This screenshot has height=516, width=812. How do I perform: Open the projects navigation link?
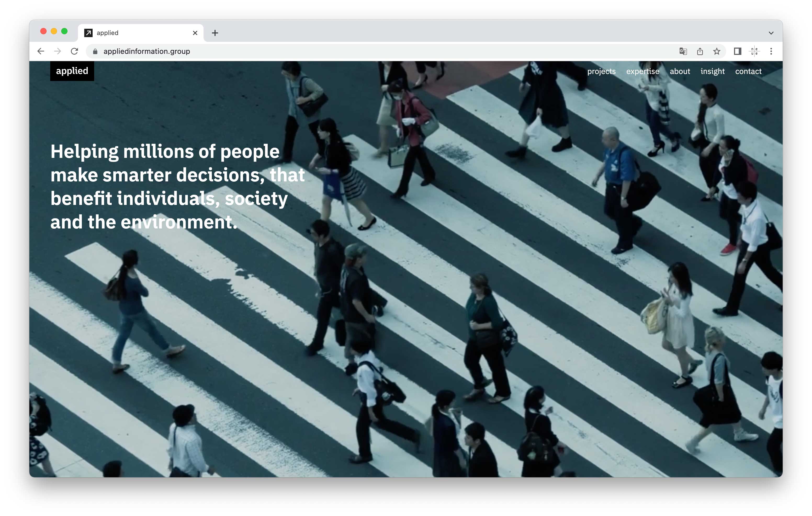point(601,71)
